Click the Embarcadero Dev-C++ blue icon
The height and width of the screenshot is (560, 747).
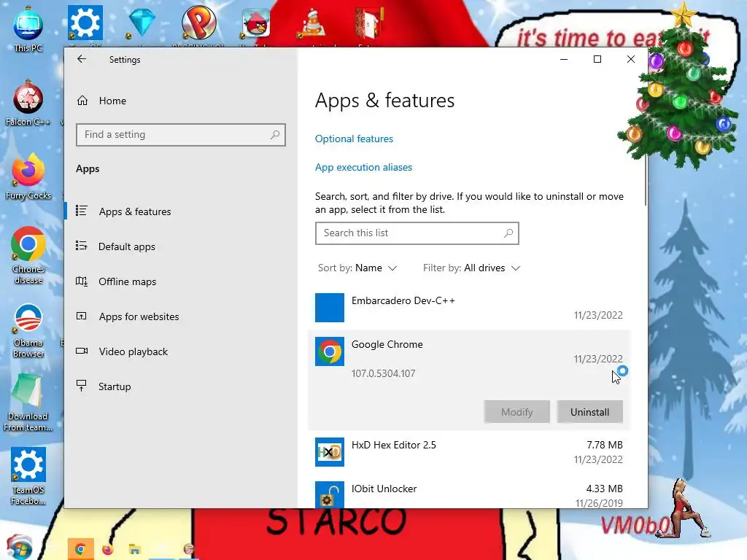[x=330, y=308]
